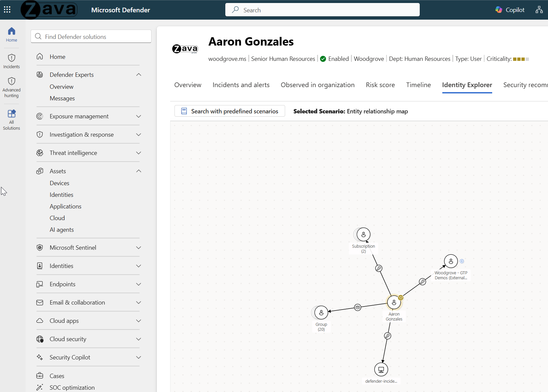This screenshot has width=548, height=392.
Task: Expand the Cloud security section
Action: point(139,339)
